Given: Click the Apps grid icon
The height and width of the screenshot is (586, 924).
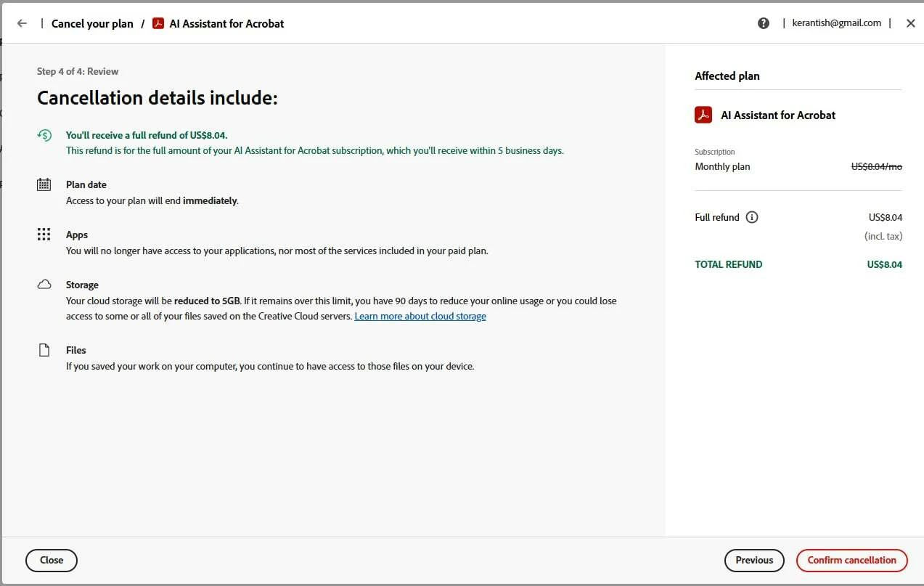Looking at the screenshot, I should [44, 235].
